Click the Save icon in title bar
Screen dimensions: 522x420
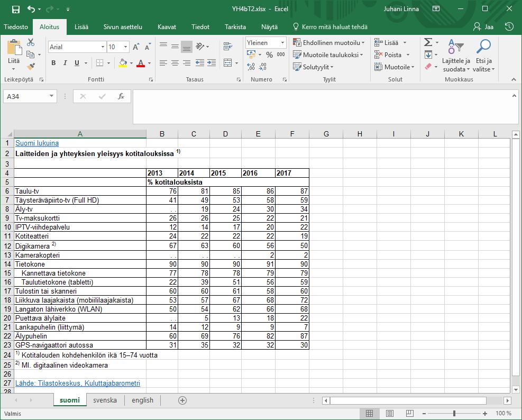[16, 10]
